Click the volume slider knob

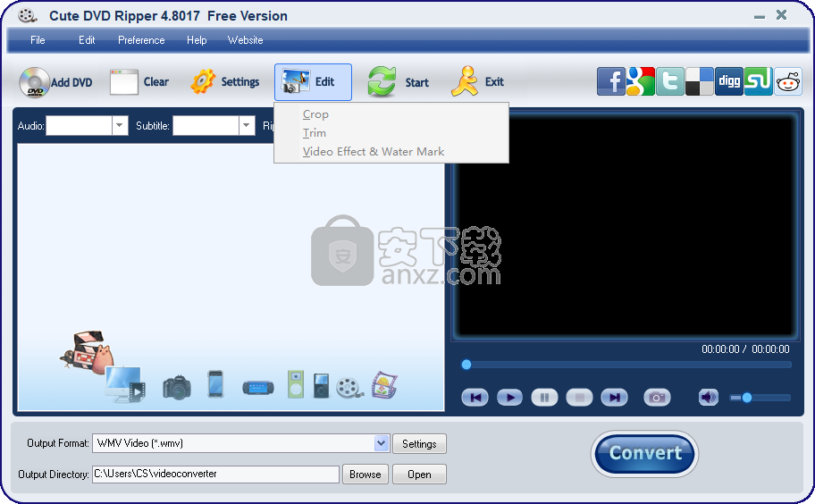[x=747, y=398]
